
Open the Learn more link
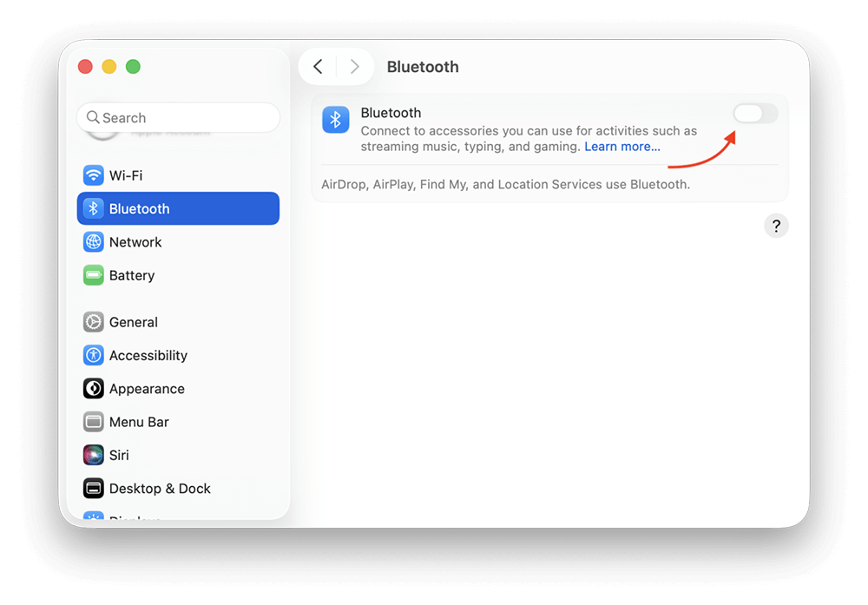tap(621, 146)
